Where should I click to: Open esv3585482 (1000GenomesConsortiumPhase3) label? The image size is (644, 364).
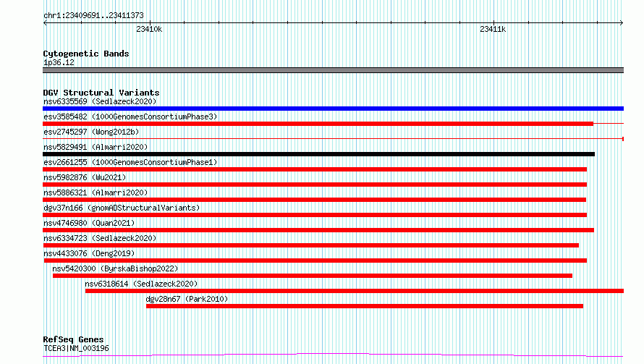(x=130, y=117)
